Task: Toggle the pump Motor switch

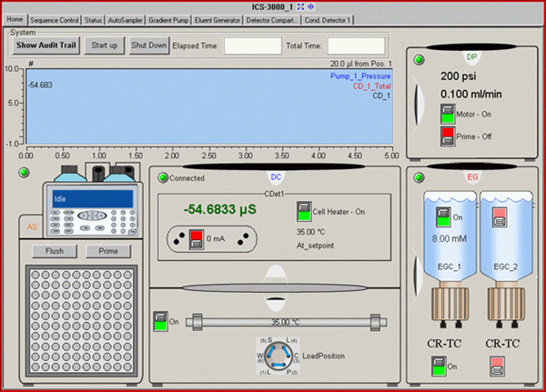Action: click(x=448, y=114)
